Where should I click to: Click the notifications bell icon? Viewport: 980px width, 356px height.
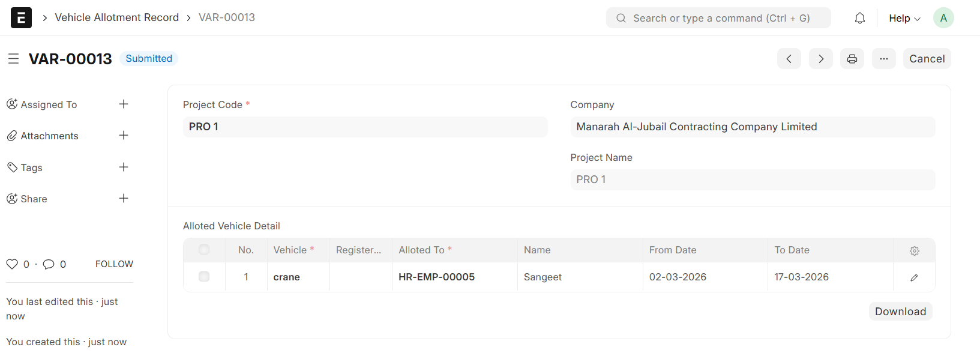(x=859, y=18)
